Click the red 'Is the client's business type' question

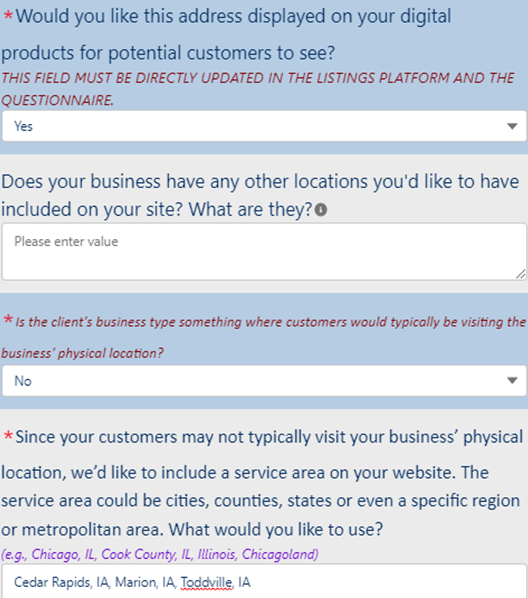[264, 338]
